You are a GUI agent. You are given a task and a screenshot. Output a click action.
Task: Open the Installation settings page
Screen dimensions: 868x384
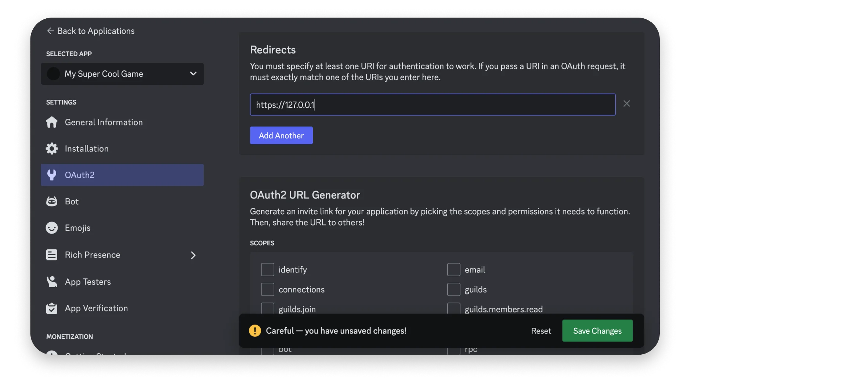122,149
